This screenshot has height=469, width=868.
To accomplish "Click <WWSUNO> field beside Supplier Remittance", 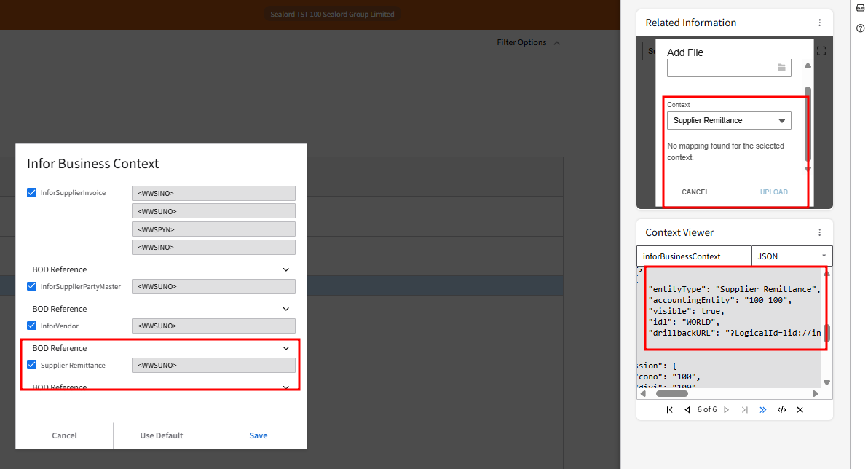I will 213,365.
